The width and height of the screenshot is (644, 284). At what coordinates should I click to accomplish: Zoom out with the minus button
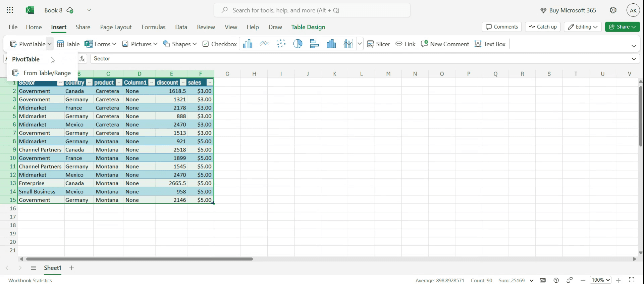583,280
